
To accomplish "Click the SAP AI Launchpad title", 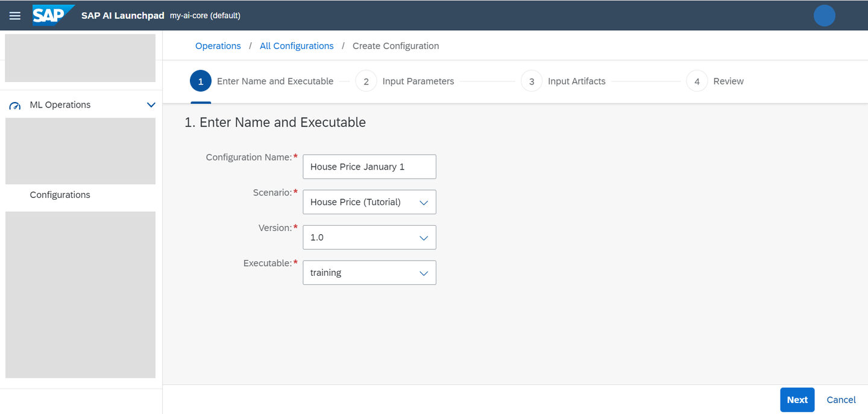I will [x=123, y=16].
